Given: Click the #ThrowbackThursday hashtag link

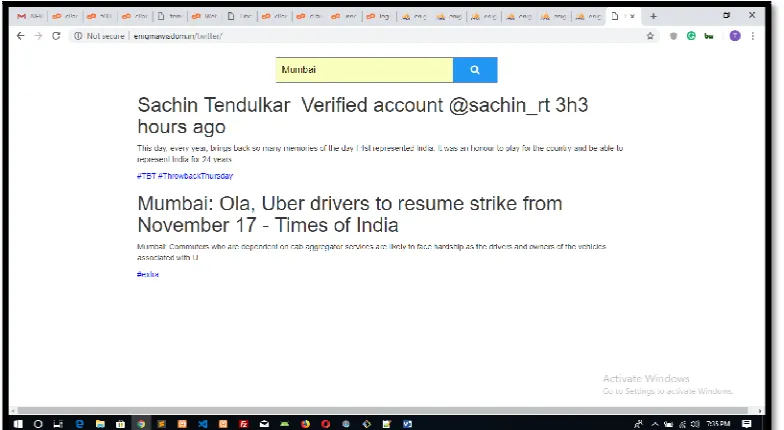Looking at the screenshot, I should tap(196, 176).
